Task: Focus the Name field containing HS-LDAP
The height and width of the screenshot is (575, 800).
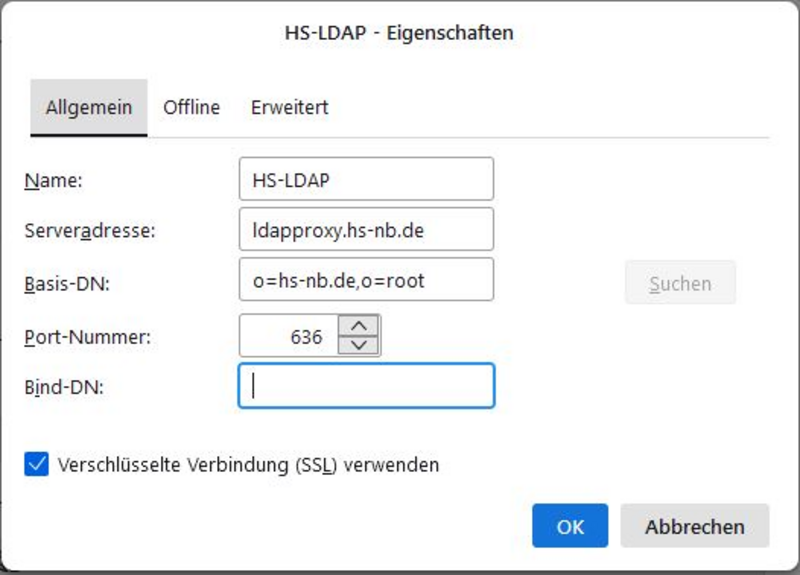Action: (x=366, y=179)
